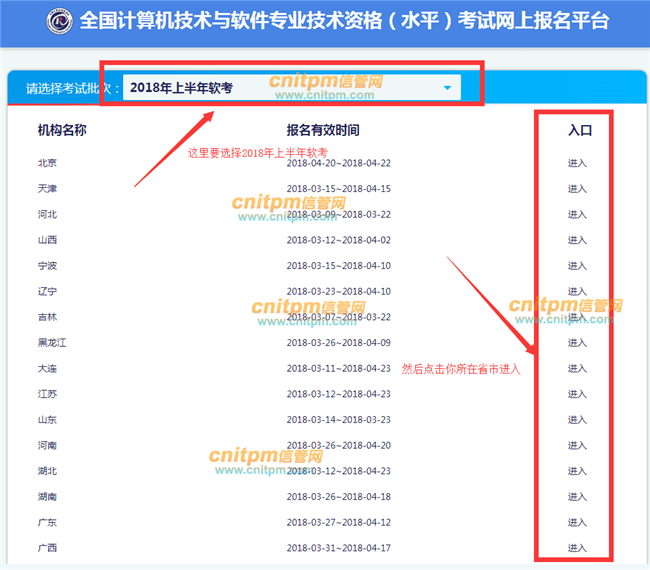The width and height of the screenshot is (650, 570).
Task: Select 进入 in the 山西 row
Action: click(577, 240)
